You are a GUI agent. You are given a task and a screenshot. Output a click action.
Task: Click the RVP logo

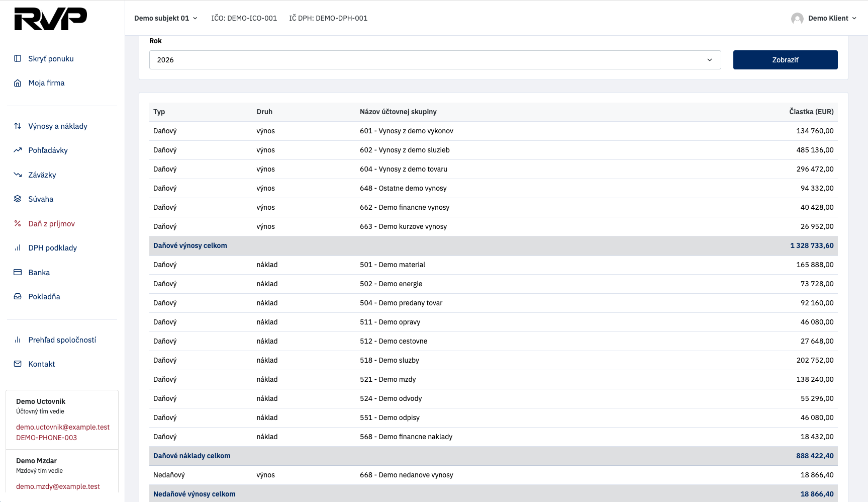pos(51,19)
